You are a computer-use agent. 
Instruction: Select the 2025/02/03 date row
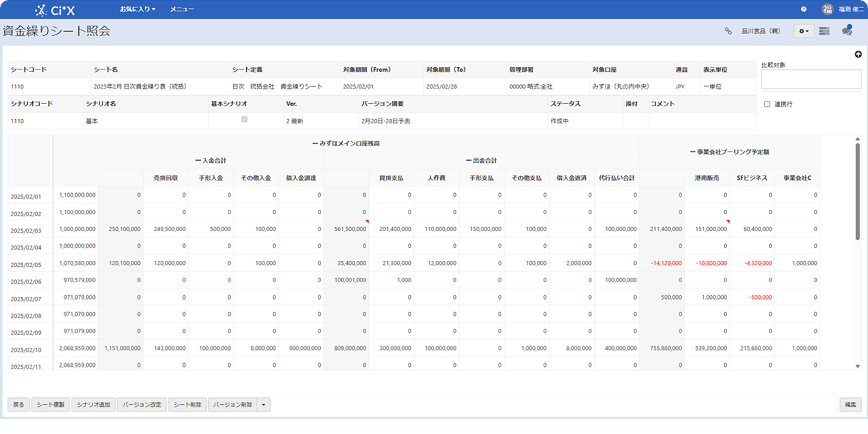(x=26, y=231)
